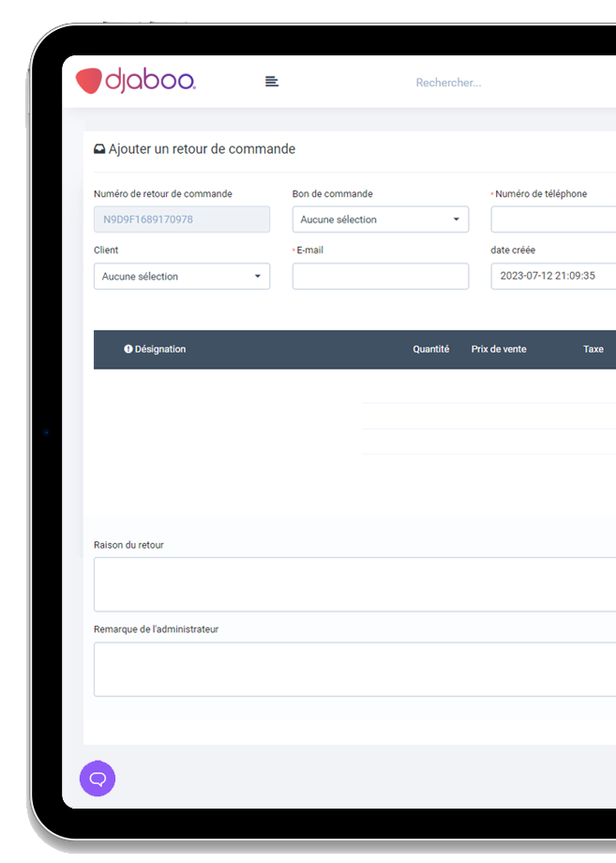The height and width of the screenshot is (863, 616).
Task: Click the Quantité column header
Action: pyautogui.click(x=431, y=349)
